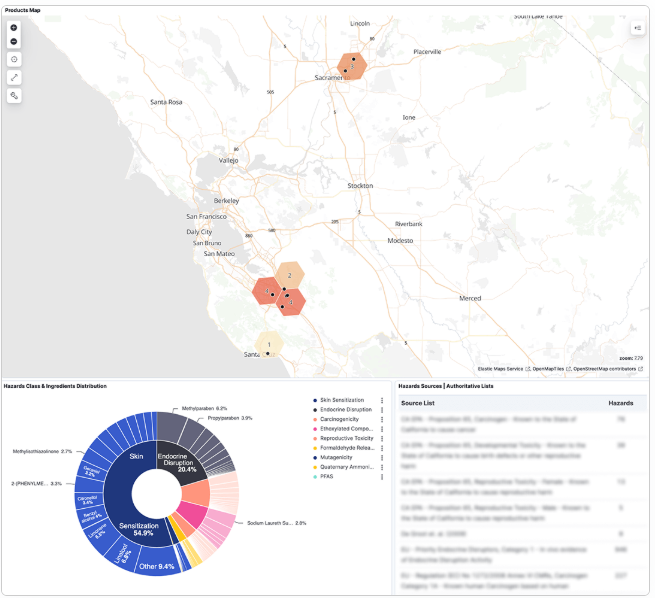This screenshot has width=655, height=598.
Task: Open the map layers list icon
Action: coord(637,28)
